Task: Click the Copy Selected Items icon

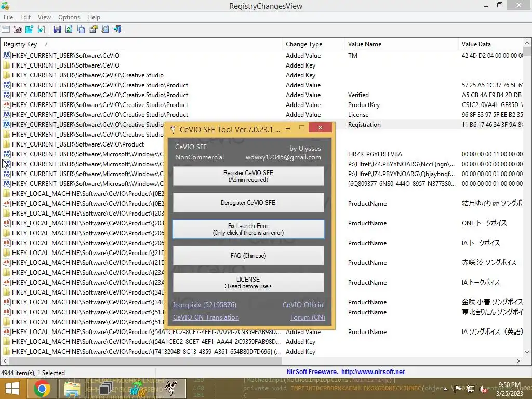Action: click(x=81, y=30)
